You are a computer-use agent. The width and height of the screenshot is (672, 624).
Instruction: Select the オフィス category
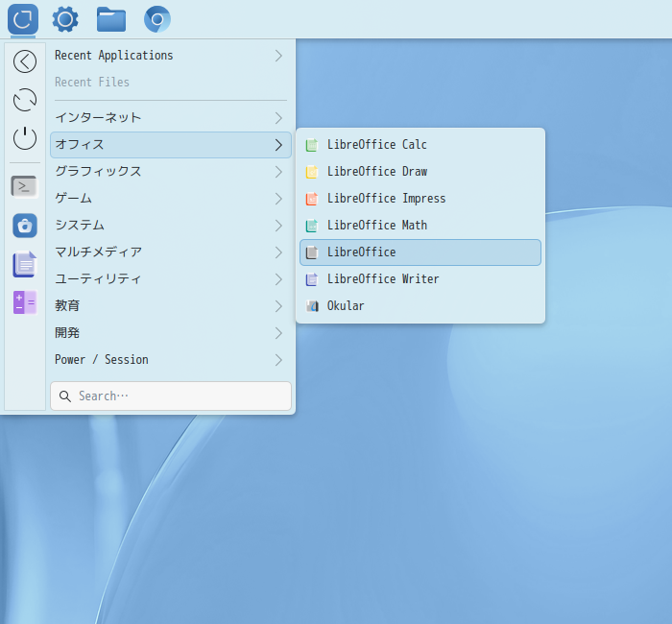pos(171,145)
